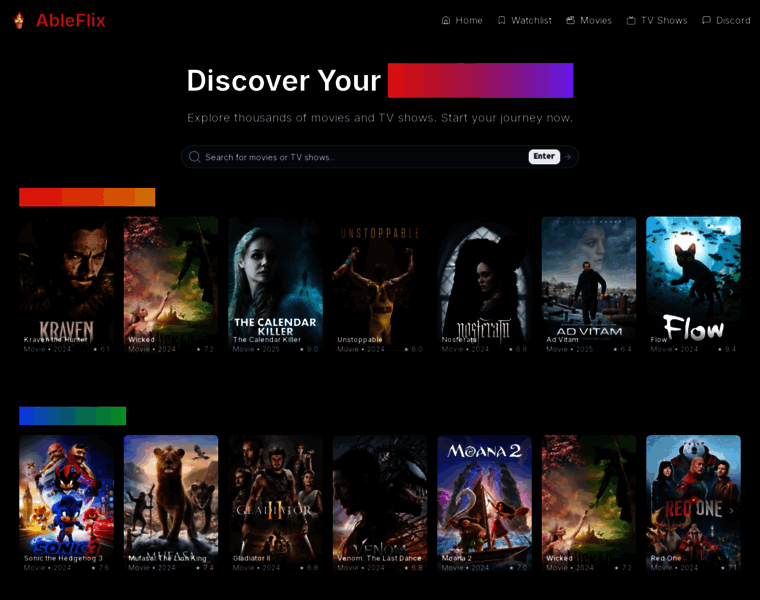Open the Nosferatu movie card

click(x=484, y=286)
